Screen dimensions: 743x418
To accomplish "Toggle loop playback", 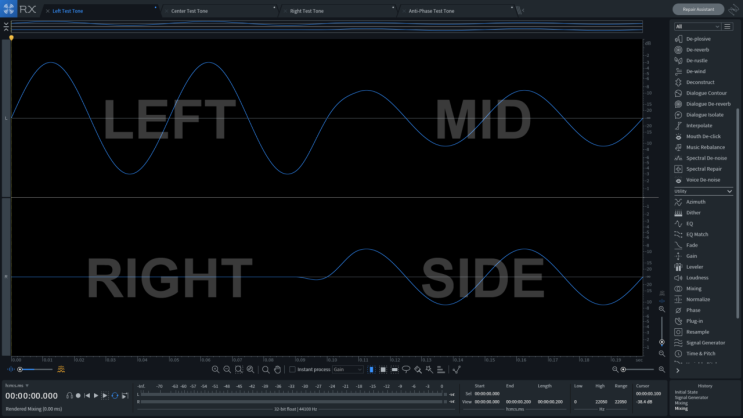I will pos(115,396).
